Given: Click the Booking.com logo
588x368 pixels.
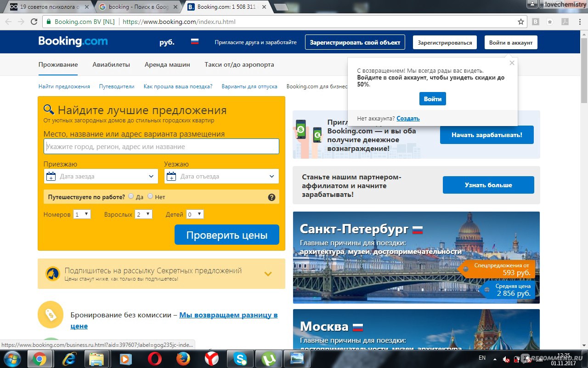Looking at the screenshot, I should point(73,41).
